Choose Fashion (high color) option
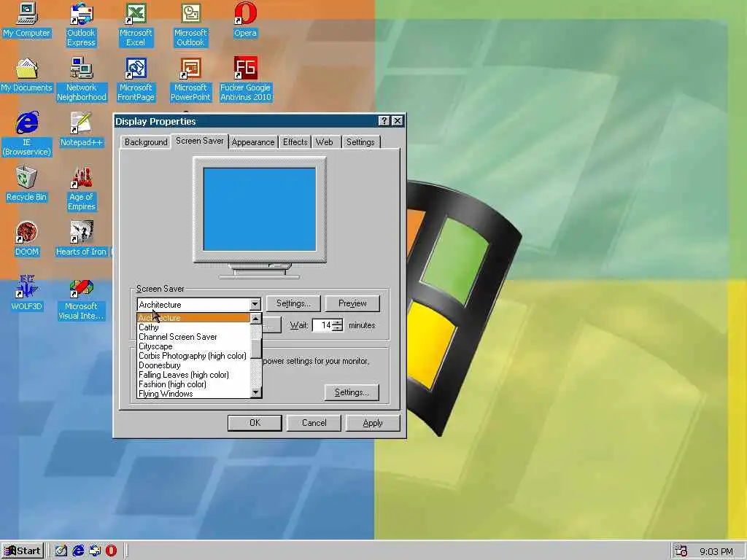Screen dimensions: 747x560 (193, 384)
